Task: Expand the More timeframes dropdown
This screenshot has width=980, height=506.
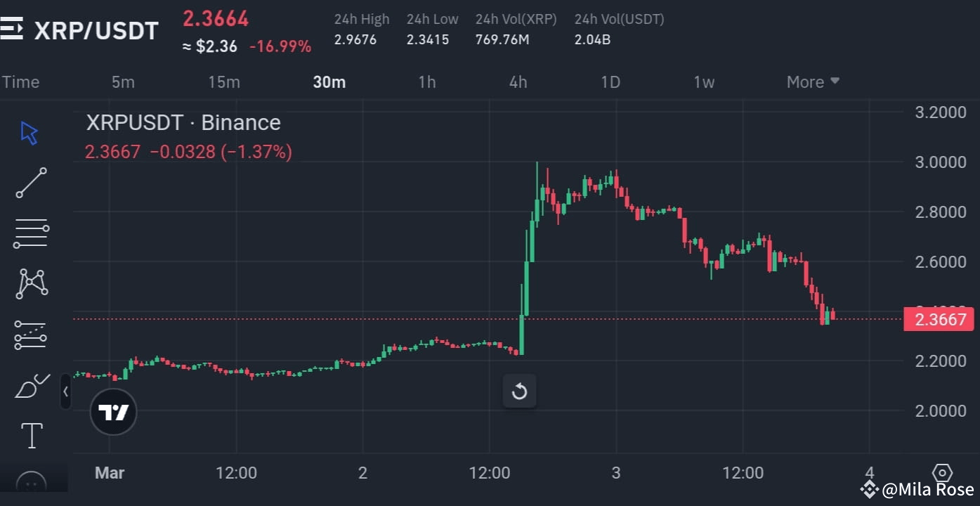Action: pos(811,82)
